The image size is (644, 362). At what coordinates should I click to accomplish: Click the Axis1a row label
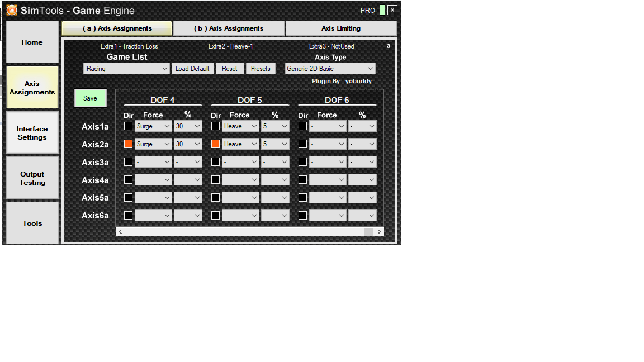pyautogui.click(x=95, y=126)
